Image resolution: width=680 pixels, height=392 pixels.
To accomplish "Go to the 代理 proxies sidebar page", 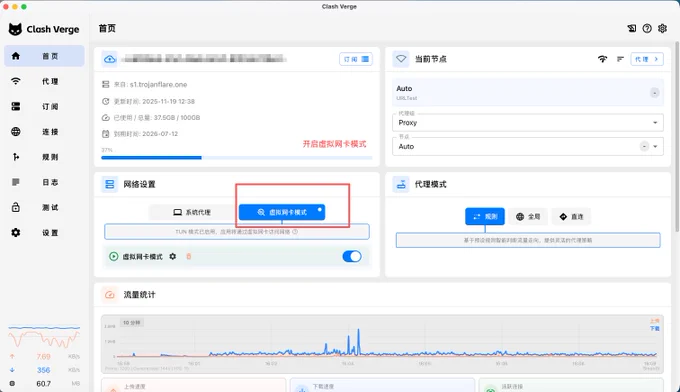I will click(x=44, y=81).
